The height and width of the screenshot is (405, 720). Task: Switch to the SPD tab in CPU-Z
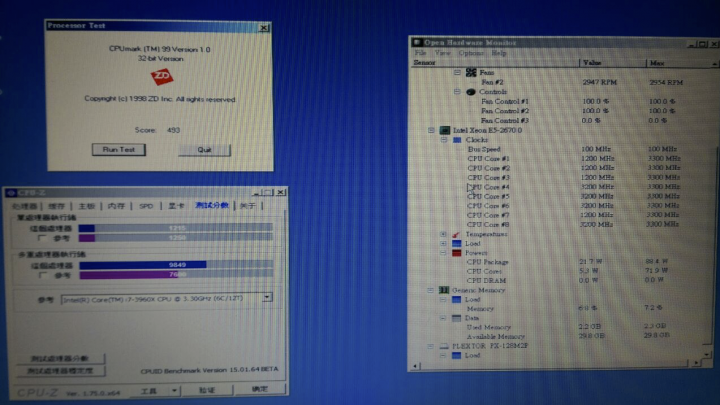146,206
